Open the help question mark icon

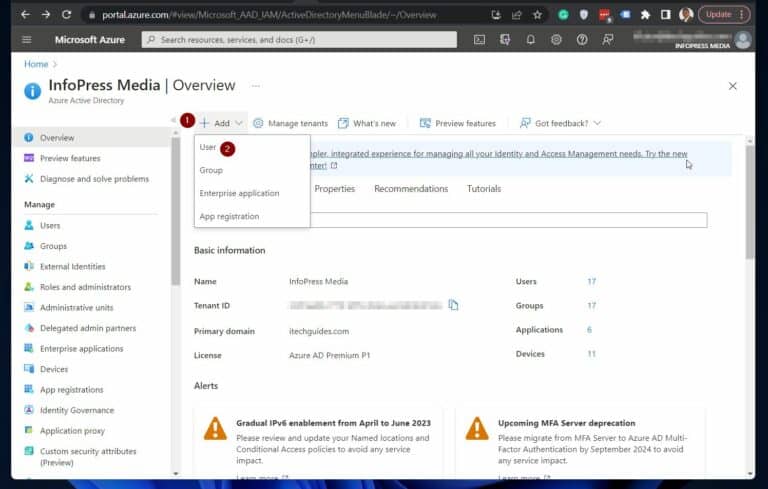[582, 40]
